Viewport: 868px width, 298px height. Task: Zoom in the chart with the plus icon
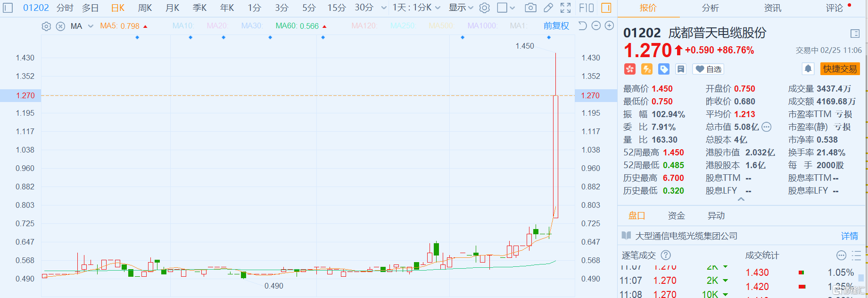tap(609, 26)
